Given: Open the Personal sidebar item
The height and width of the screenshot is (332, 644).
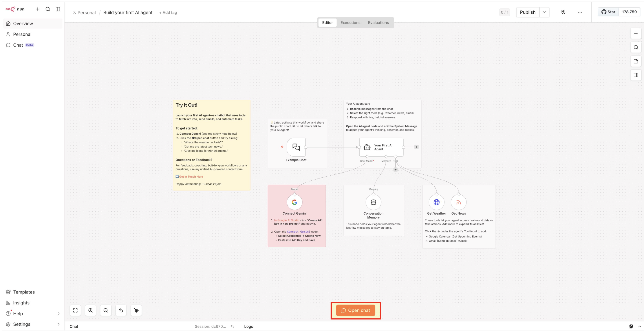Looking at the screenshot, I should 33,34.
